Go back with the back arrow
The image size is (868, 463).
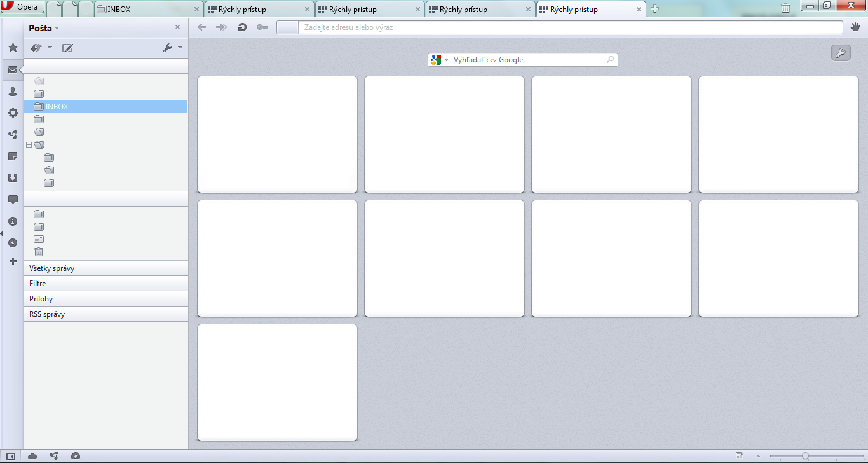point(202,27)
